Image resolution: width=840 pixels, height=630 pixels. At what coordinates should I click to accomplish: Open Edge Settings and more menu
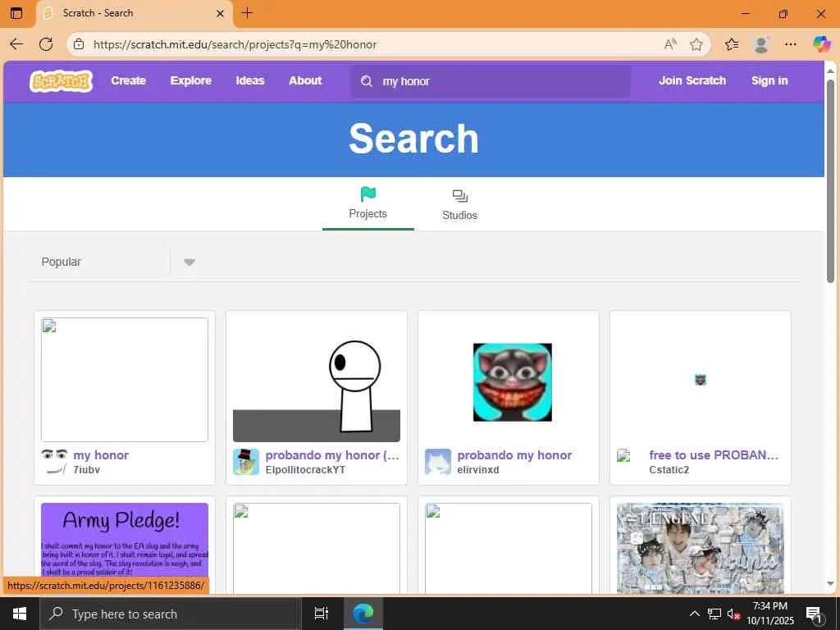(791, 44)
